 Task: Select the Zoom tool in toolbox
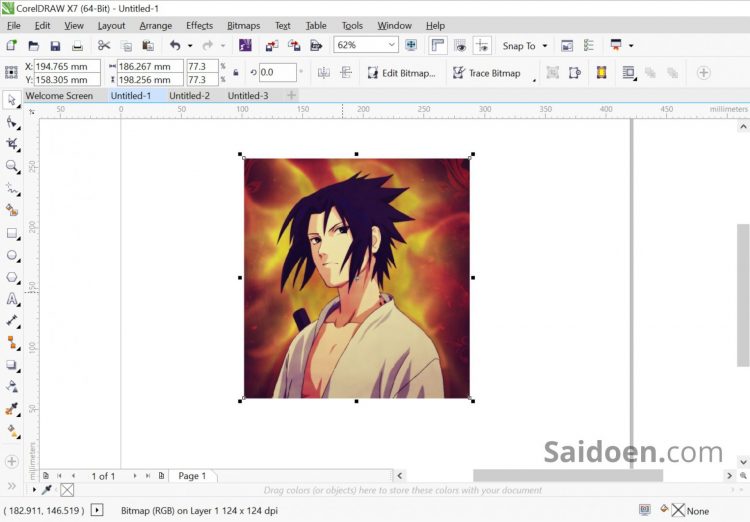[x=11, y=166]
